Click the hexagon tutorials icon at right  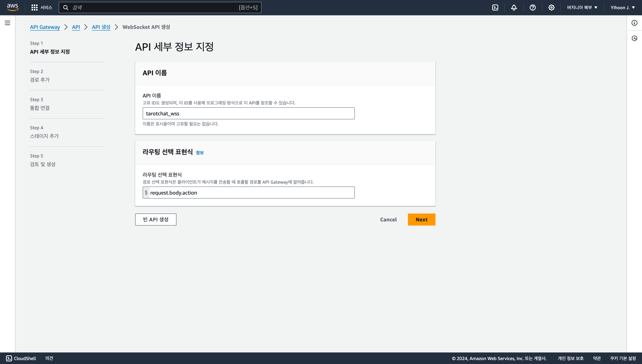click(634, 38)
